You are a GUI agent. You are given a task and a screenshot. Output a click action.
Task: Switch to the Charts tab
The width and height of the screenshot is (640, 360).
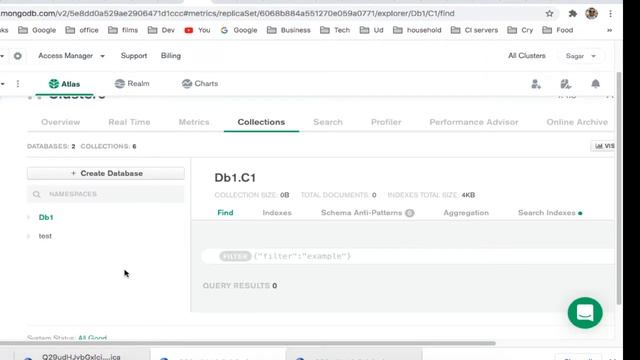click(200, 84)
